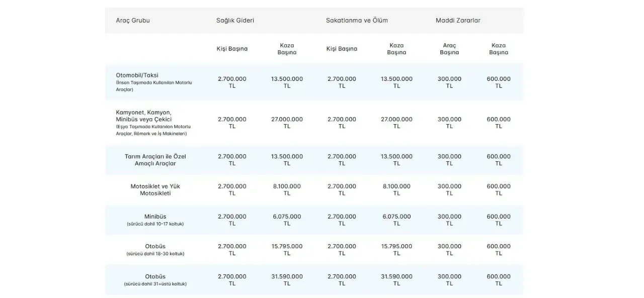Viewport: 644px width, 298px height.
Task: Click 6.075.000 TL in Sağlık Gideri column
Action: 287,220
